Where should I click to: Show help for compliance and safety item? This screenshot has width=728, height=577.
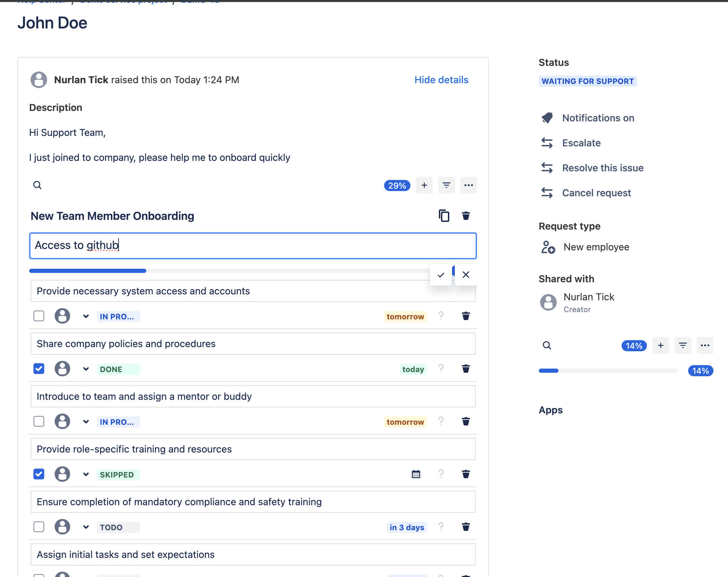(441, 526)
